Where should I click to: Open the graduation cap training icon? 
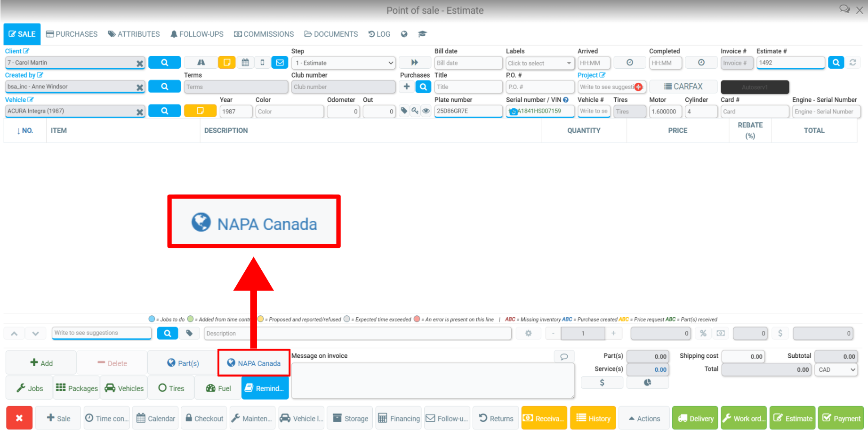[422, 34]
